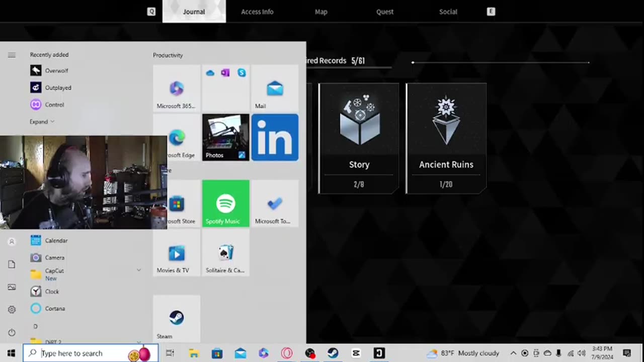Screen dimensions: 644x362
Task: Open the weather widget showing 83°F
Action: point(463,353)
